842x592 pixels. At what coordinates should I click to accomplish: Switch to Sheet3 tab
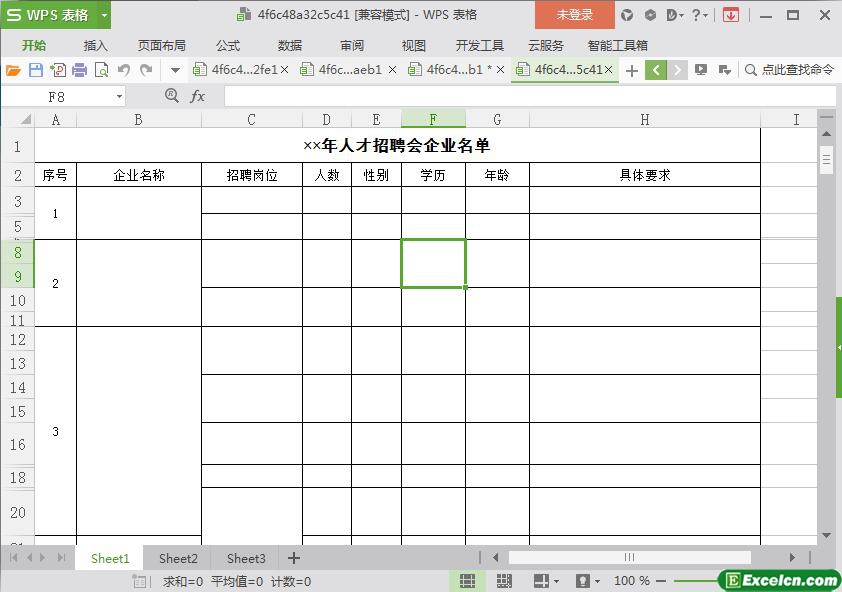[246, 559]
